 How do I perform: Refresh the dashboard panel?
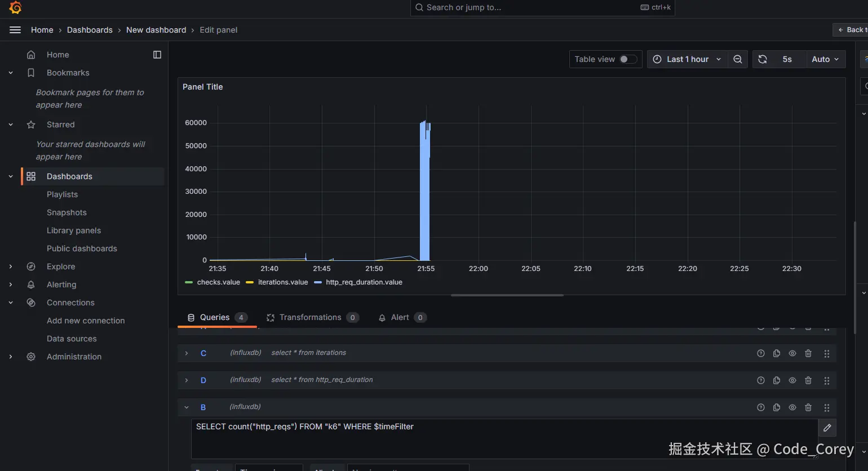763,59
